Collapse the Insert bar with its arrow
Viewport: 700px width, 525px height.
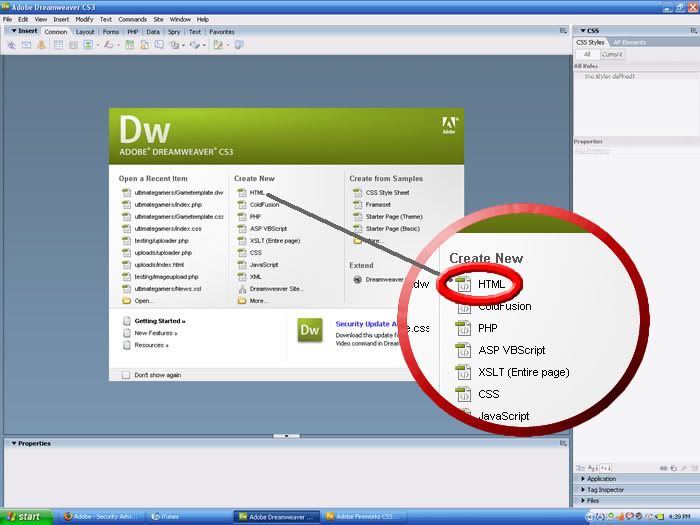pos(14,31)
